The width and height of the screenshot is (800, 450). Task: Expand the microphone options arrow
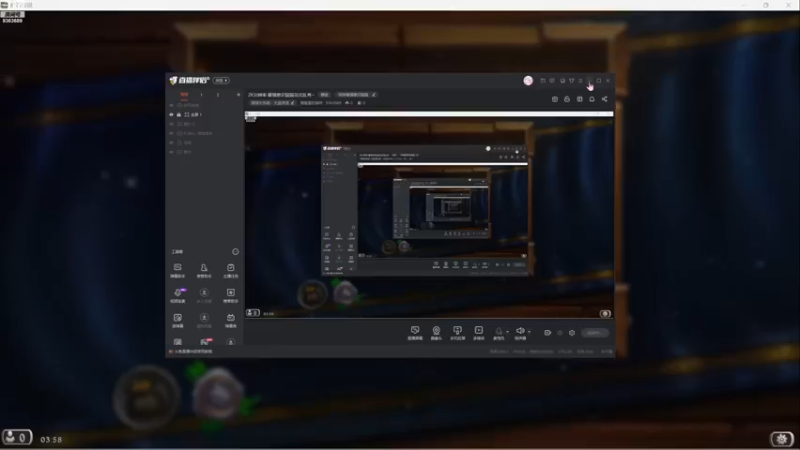coord(507,332)
